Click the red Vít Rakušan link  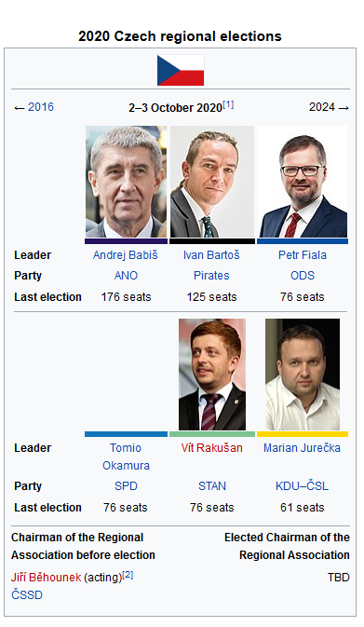coord(211,448)
